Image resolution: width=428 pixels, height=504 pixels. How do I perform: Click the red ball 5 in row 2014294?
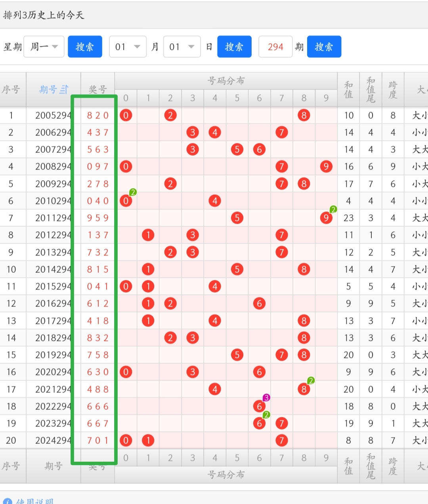(x=237, y=269)
